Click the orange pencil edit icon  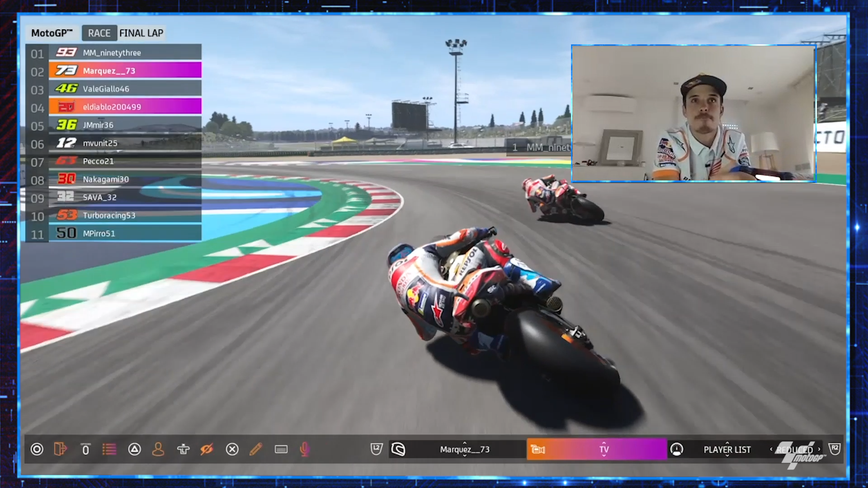pyautogui.click(x=256, y=449)
